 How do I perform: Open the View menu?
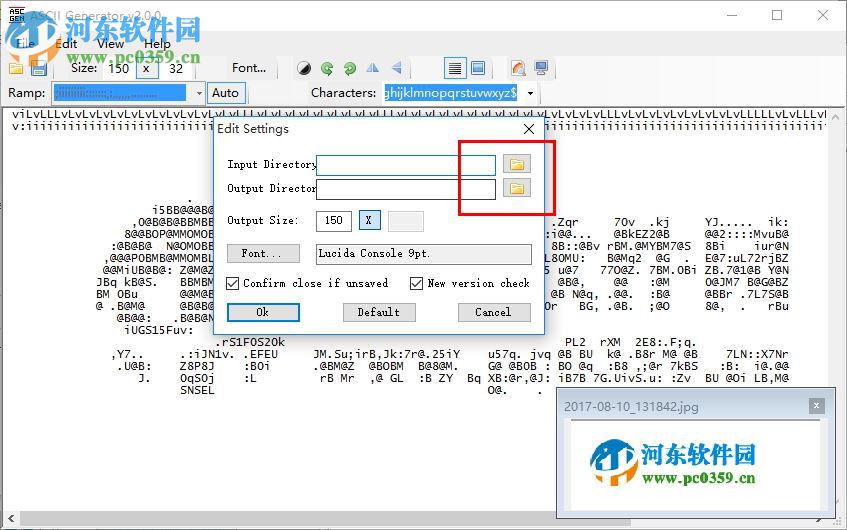coord(111,44)
